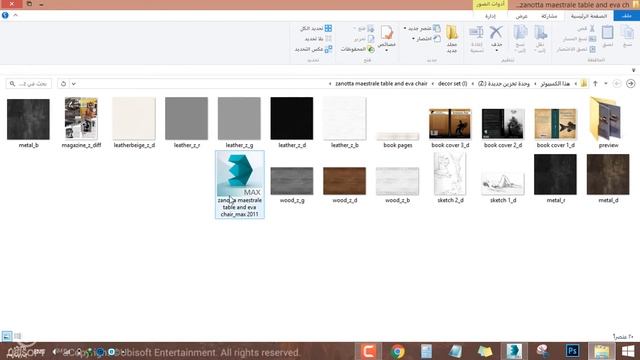Open the address bar history dropdown
Screen dimensions: 640x360
pos(73,84)
